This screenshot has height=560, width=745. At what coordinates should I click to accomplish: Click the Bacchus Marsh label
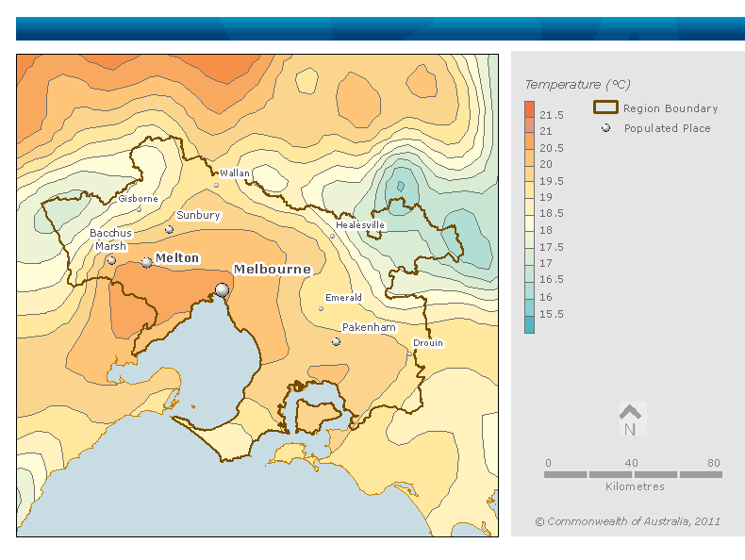(110, 239)
